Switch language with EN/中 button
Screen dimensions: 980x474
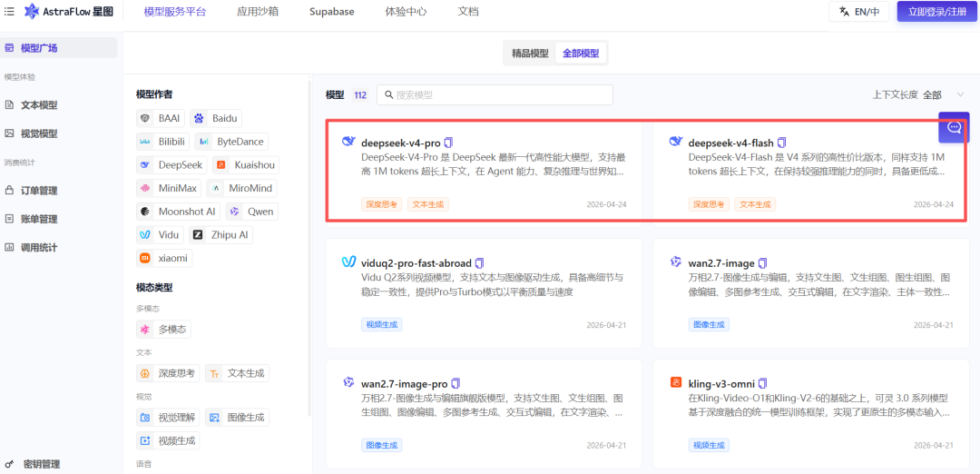858,11
